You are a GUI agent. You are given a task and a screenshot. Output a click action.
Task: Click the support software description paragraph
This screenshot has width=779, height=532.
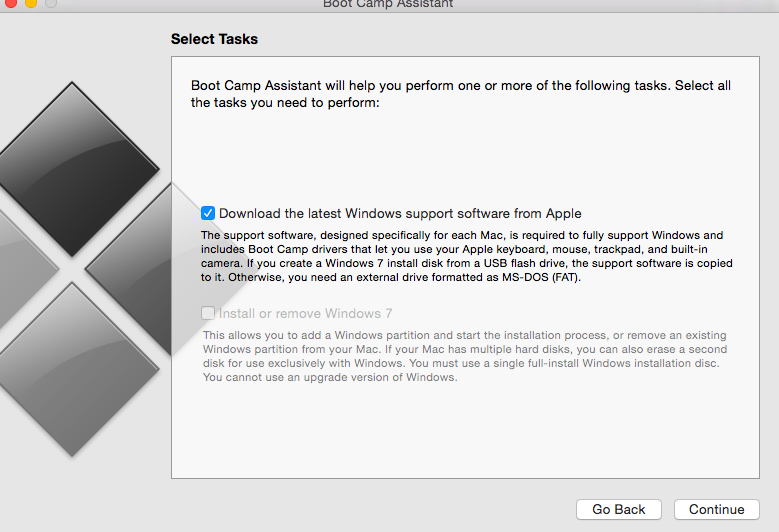[467, 256]
